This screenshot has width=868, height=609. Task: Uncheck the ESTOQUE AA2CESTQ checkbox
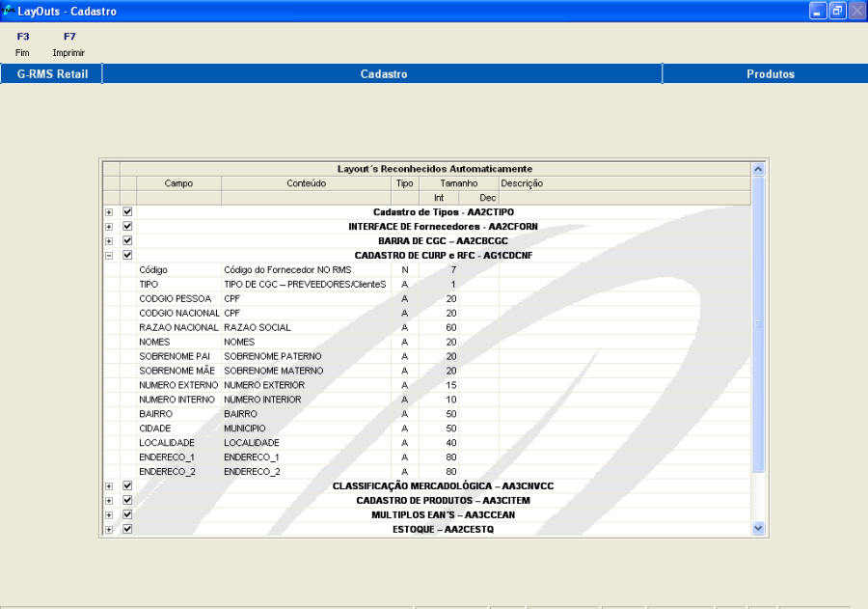point(127,529)
